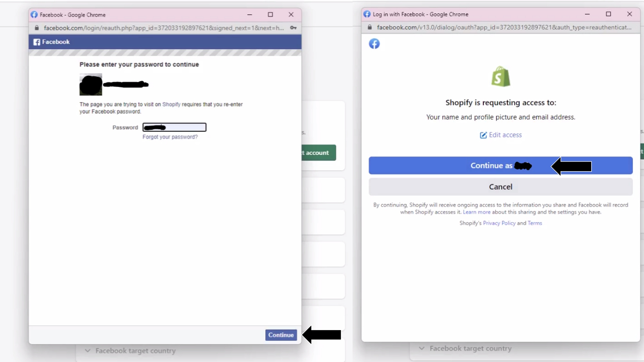This screenshot has width=644, height=362.
Task: Maximize the Log in with Facebook window
Action: coord(608,14)
